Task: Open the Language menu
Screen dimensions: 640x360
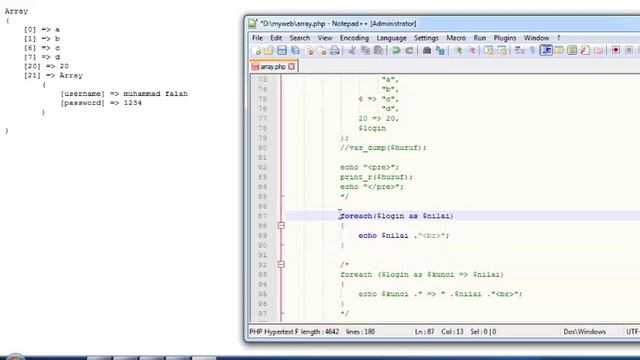Action: tap(391, 38)
